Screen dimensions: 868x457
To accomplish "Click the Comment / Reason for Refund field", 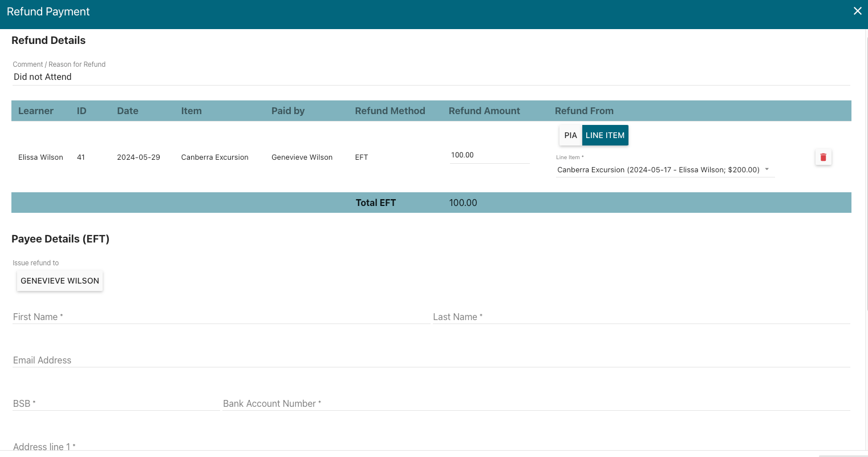I will pyautogui.click(x=431, y=77).
